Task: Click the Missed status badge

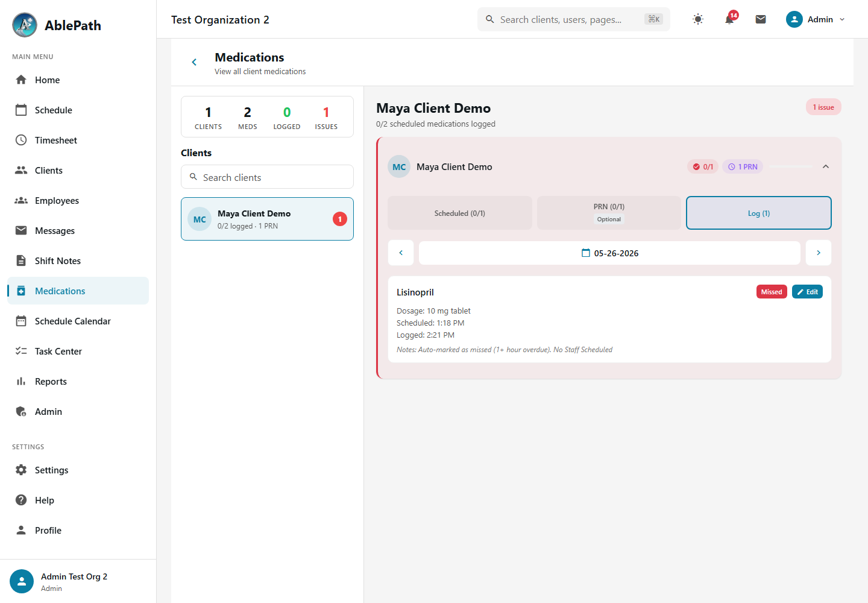Action: [x=772, y=292]
